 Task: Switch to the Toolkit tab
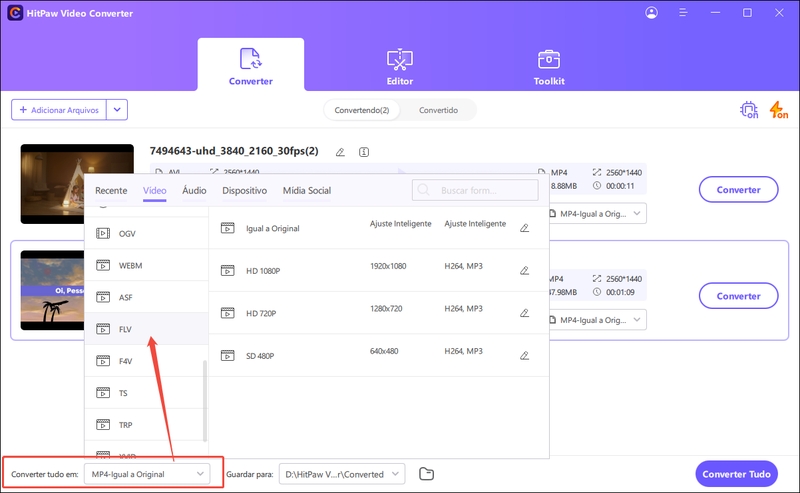pos(549,66)
